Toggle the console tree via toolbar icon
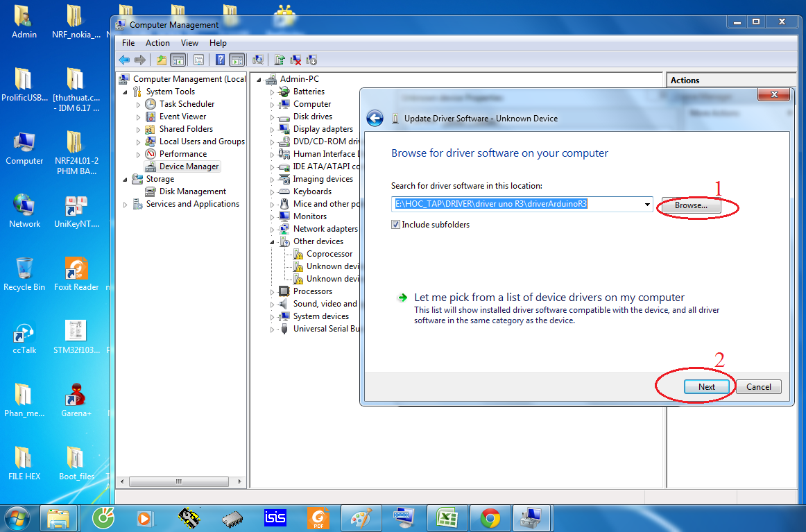 [x=176, y=60]
